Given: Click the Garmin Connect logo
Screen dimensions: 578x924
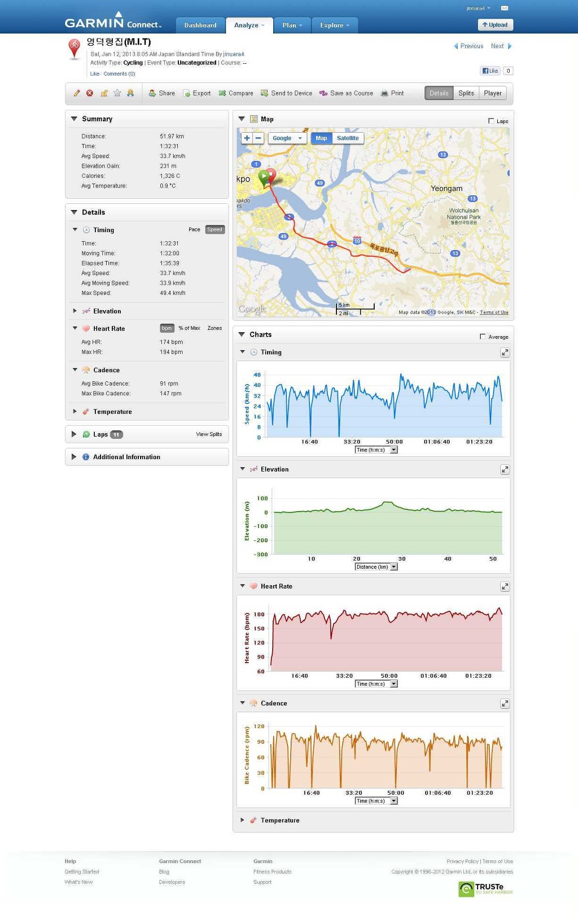Looking at the screenshot, I should 113,21.
